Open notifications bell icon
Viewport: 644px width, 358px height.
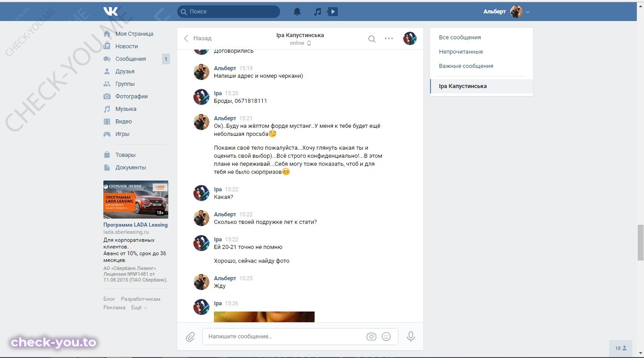coord(297,12)
